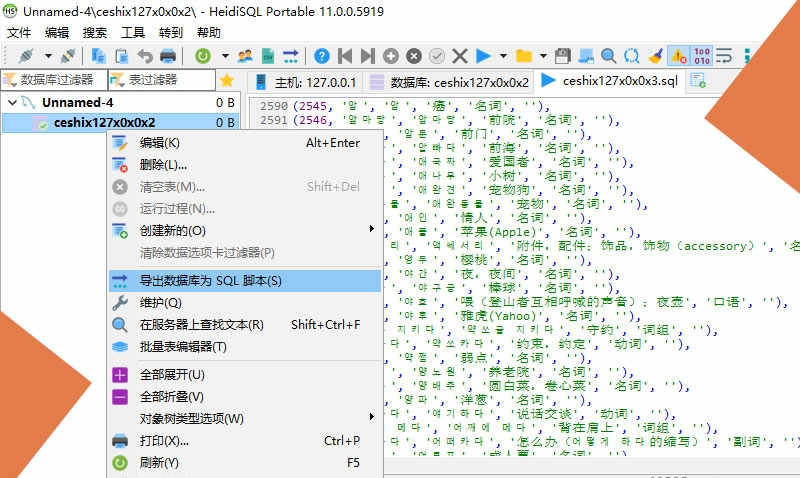Click the 表过滤器 input field
Screen dimensions: 800x478
[x=162, y=80]
